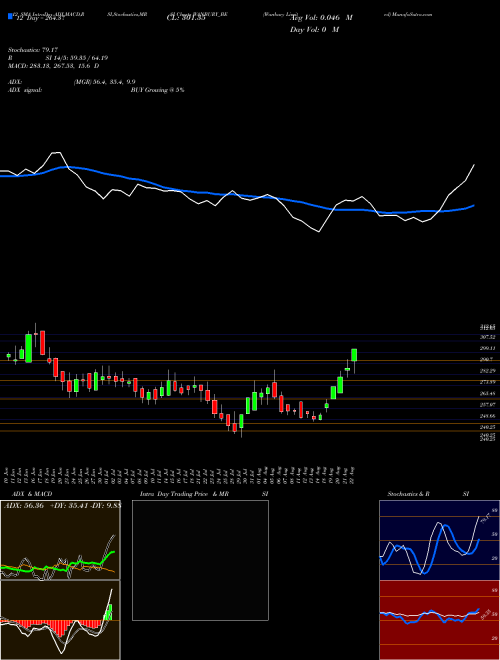Click the 'SI 14/3: 59.35 / 64.19' readout
This screenshot has width=500, height=660.
(77, 58)
